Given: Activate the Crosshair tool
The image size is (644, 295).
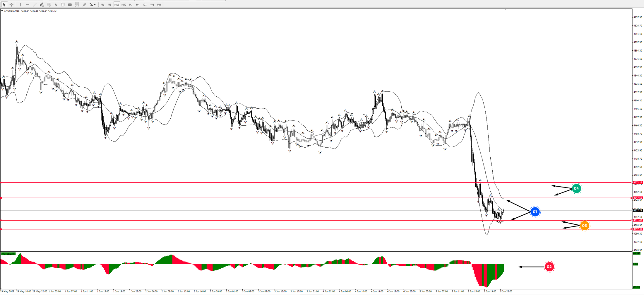Looking at the screenshot, I should (x=11, y=5).
